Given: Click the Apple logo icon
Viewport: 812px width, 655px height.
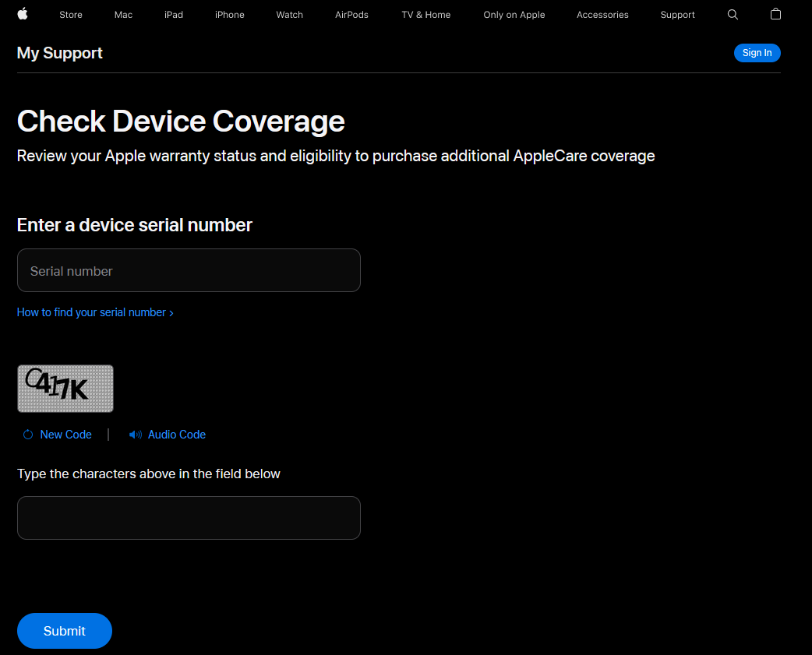Looking at the screenshot, I should coord(23,14).
